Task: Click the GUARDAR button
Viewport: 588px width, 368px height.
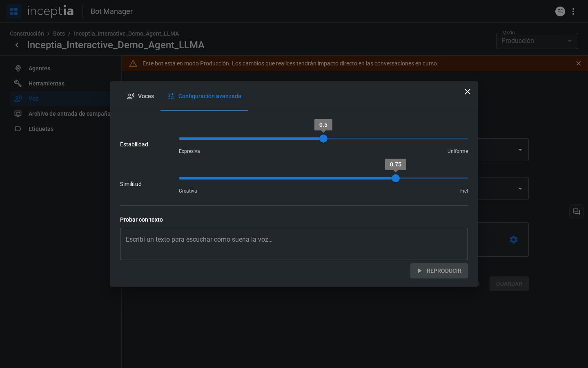Action: pos(509,284)
